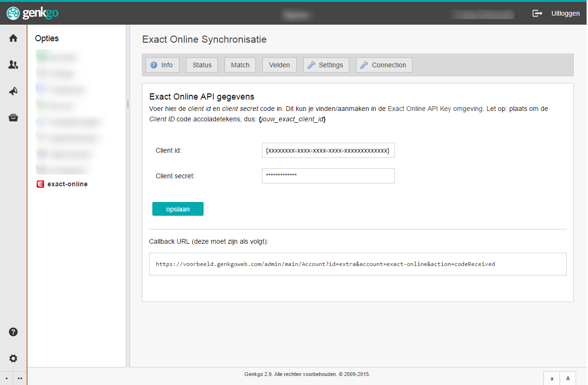Click the Exact Online Synchronisatie heading

pos(205,39)
